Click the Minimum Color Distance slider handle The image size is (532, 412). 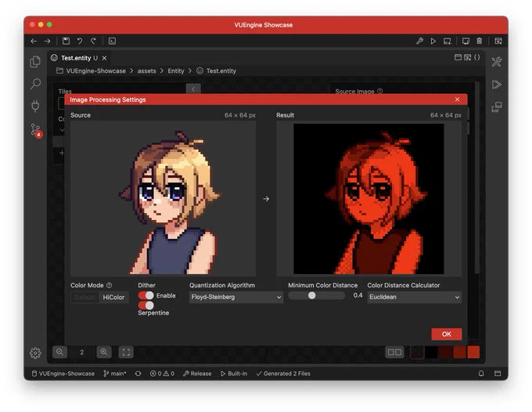312,295
